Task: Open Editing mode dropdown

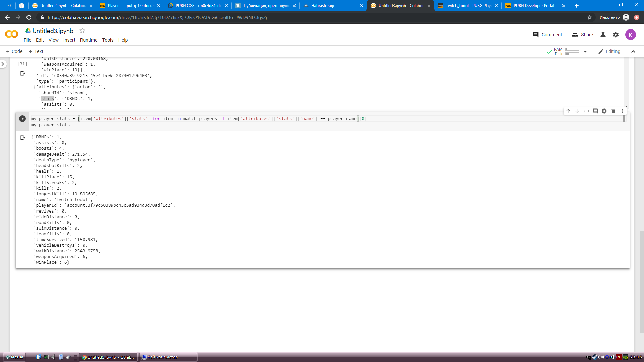Action: coord(609,52)
